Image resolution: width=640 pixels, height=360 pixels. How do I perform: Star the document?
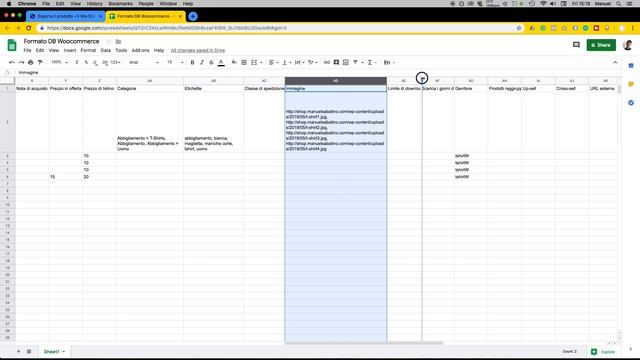[109, 42]
